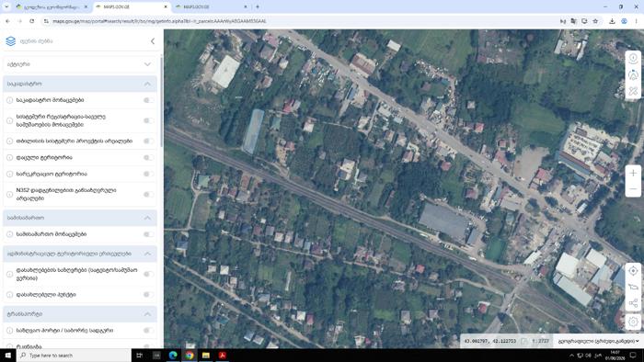Open the აქტიური dropdown

(x=80, y=64)
